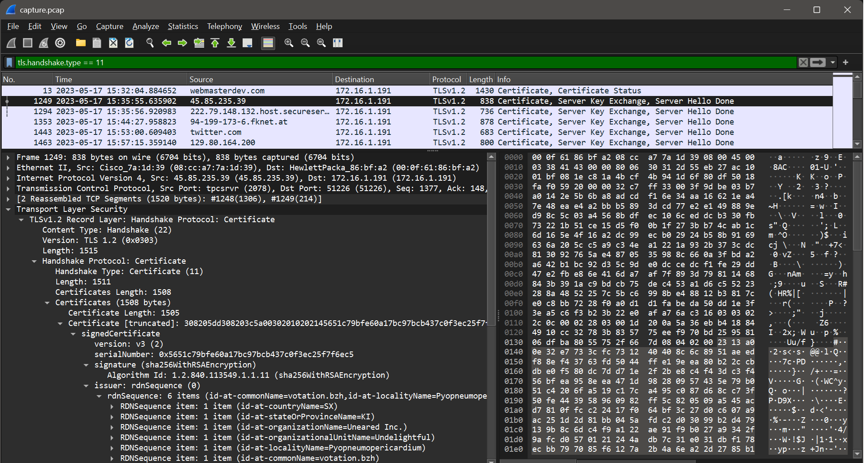The height and width of the screenshot is (463, 868).
Task: Open the Statistics menu
Action: point(183,26)
